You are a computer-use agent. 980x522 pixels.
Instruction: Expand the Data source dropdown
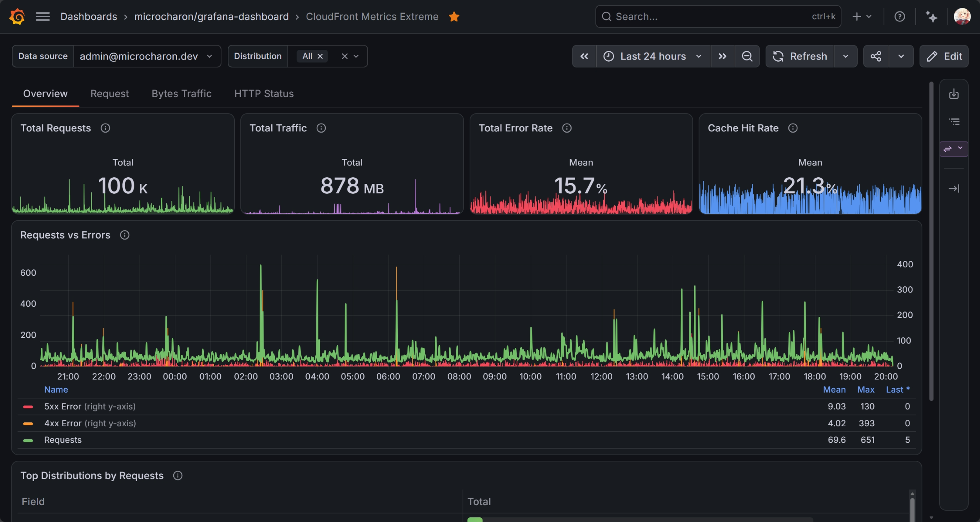(x=147, y=56)
